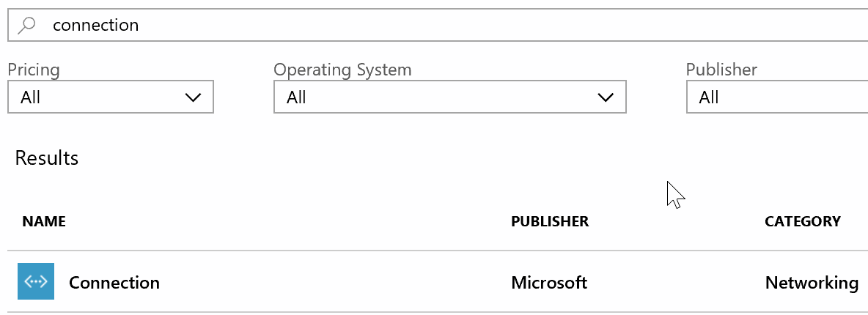Viewport: 868px width, 315px height.
Task: Click 'All' value in the Pricing box
Action: [x=31, y=97]
